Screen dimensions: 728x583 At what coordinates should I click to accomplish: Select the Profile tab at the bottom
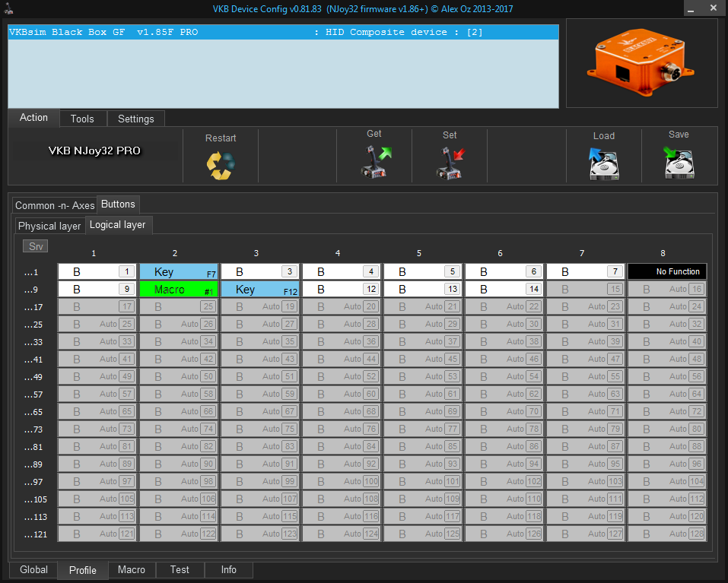[x=83, y=570]
